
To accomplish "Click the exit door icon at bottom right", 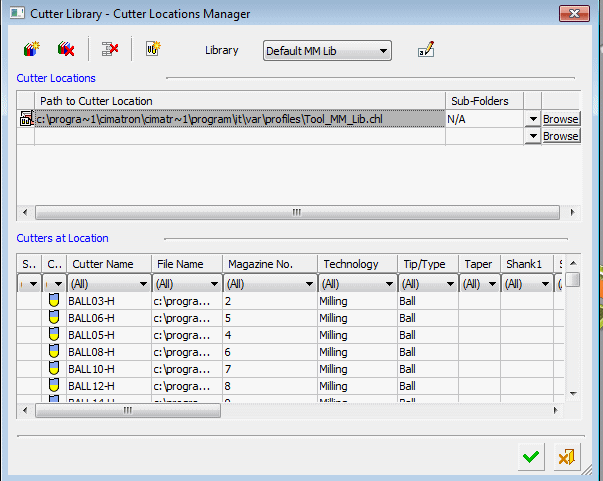I will pos(567,457).
